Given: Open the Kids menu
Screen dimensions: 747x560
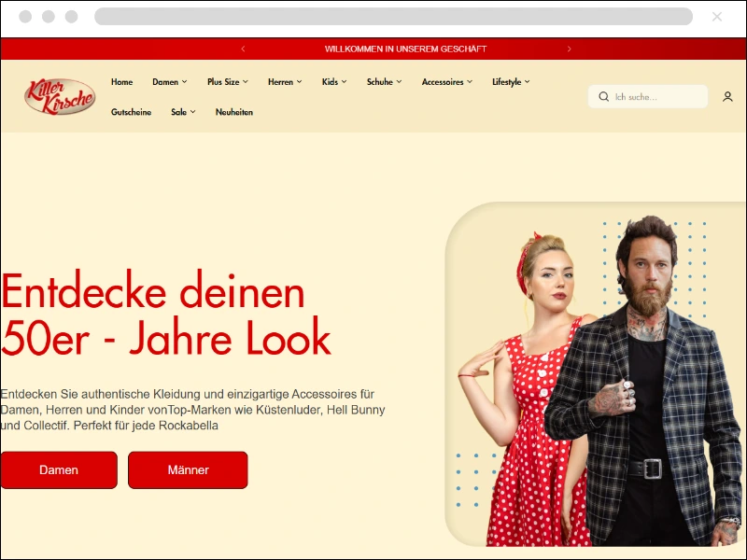Looking at the screenshot, I should [x=330, y=82].
